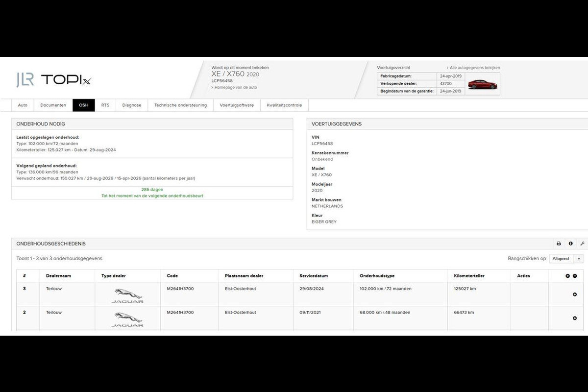Screen dimensions: 588x392
Task: Expand service record 2 details
Action: tap(574, 318)
